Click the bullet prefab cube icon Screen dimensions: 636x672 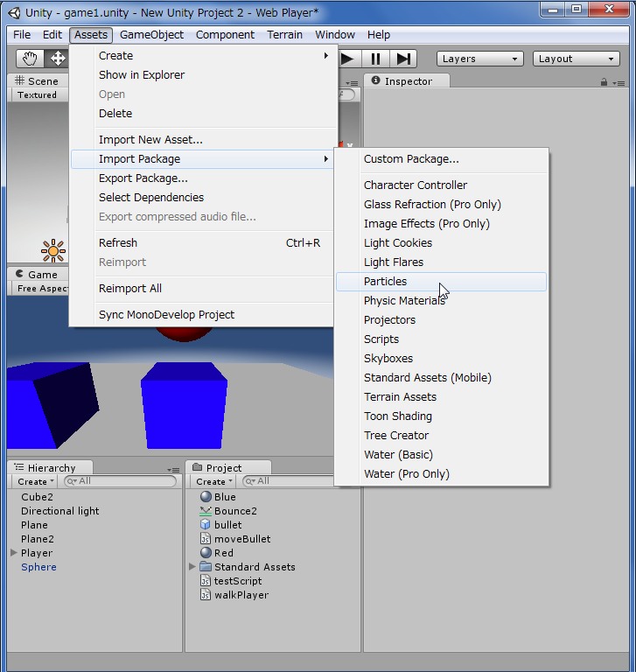206,525
